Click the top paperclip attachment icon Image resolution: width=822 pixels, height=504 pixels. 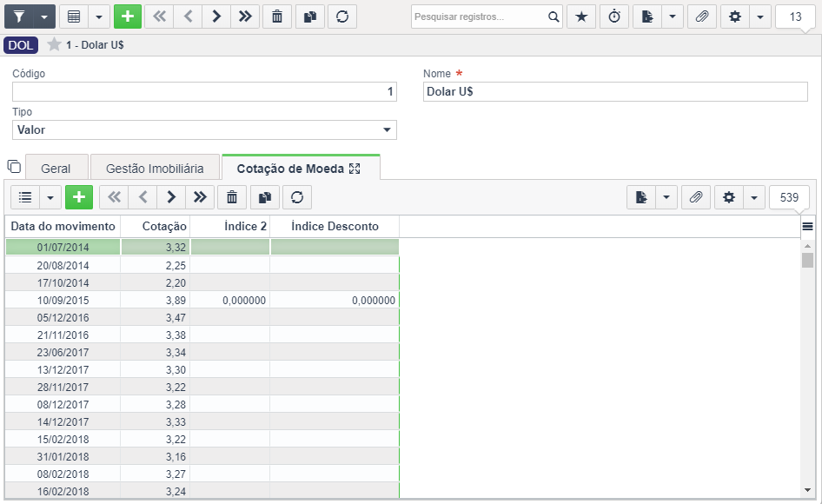coord(702,17)
